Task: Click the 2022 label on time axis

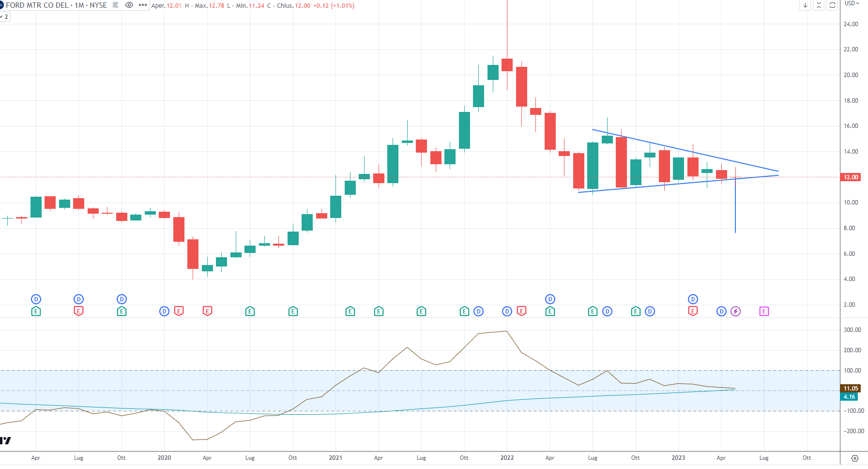Action: point(507,458)
